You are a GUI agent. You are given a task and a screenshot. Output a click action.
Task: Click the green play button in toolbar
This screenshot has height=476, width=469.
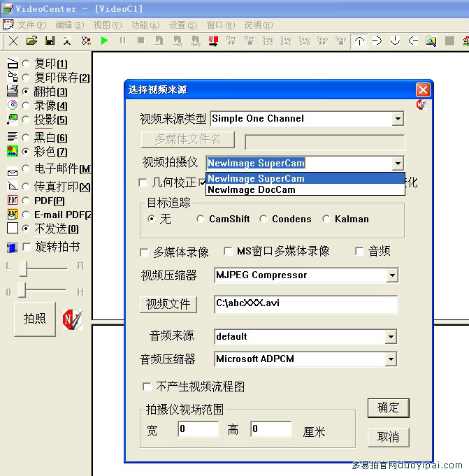104,41
